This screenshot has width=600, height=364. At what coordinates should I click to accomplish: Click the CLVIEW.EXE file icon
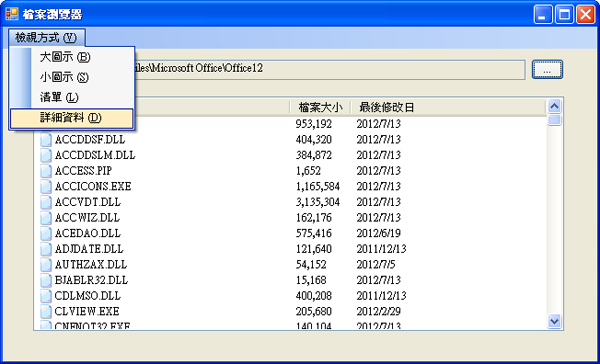click(46, 312)
